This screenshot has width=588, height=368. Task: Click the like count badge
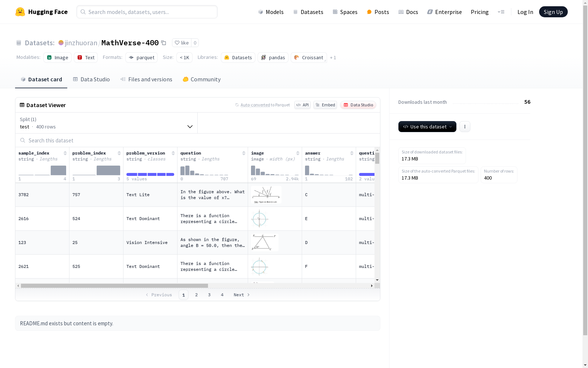point(195,43)
